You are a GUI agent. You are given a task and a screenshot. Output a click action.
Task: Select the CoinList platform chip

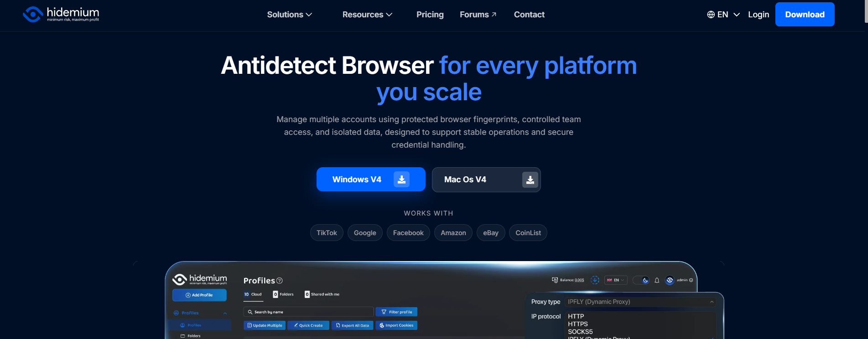click(528, 233)
